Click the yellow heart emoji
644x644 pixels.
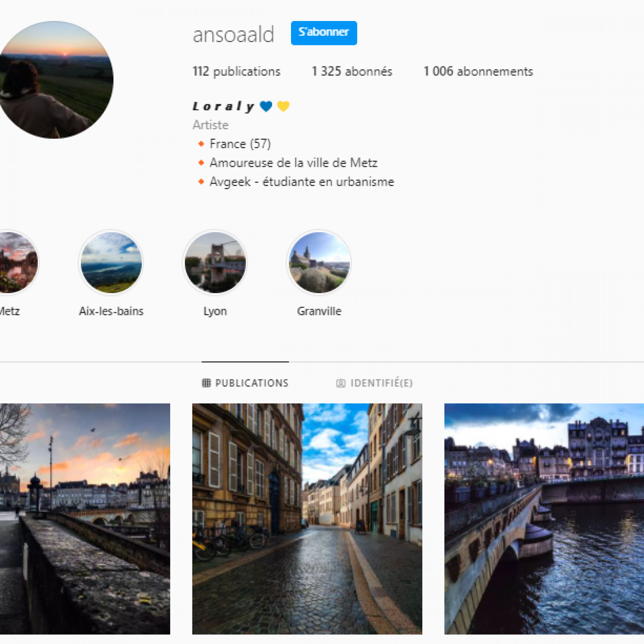[283, 106]
